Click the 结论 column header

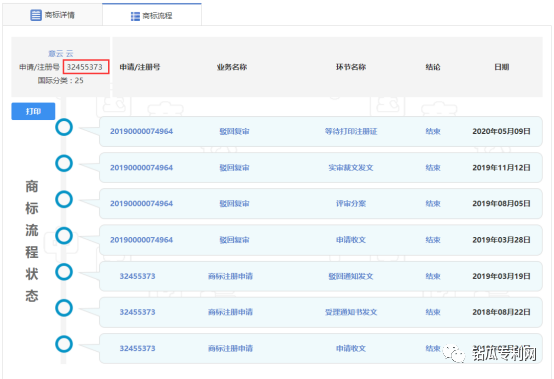tap(433, 67)
